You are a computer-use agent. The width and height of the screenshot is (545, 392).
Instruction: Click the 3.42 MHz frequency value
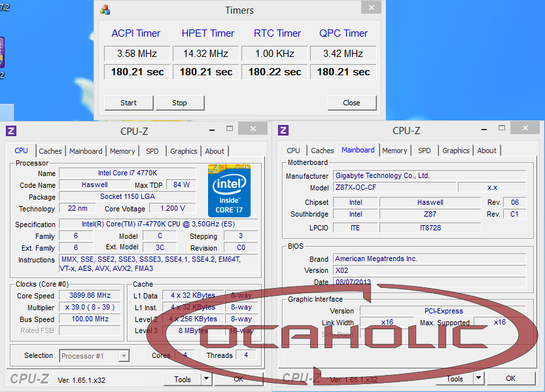point(343,54)
